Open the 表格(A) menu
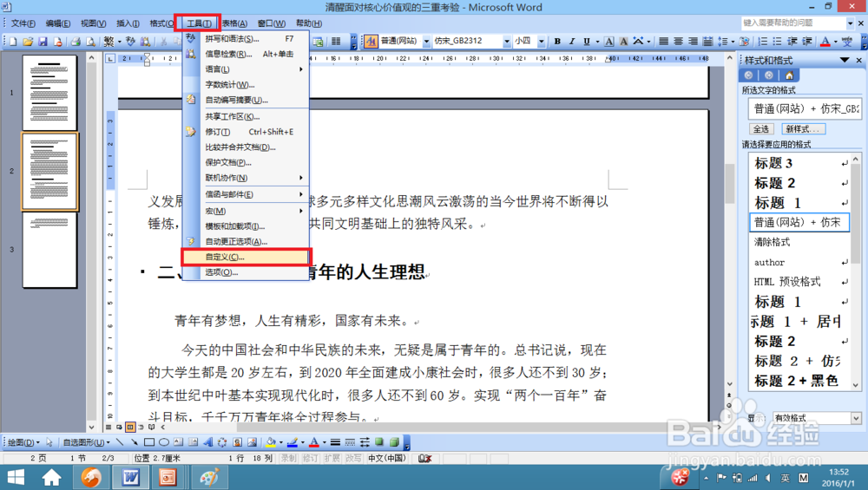The height and width of the screenshot is (490, 868). (234, 23)
